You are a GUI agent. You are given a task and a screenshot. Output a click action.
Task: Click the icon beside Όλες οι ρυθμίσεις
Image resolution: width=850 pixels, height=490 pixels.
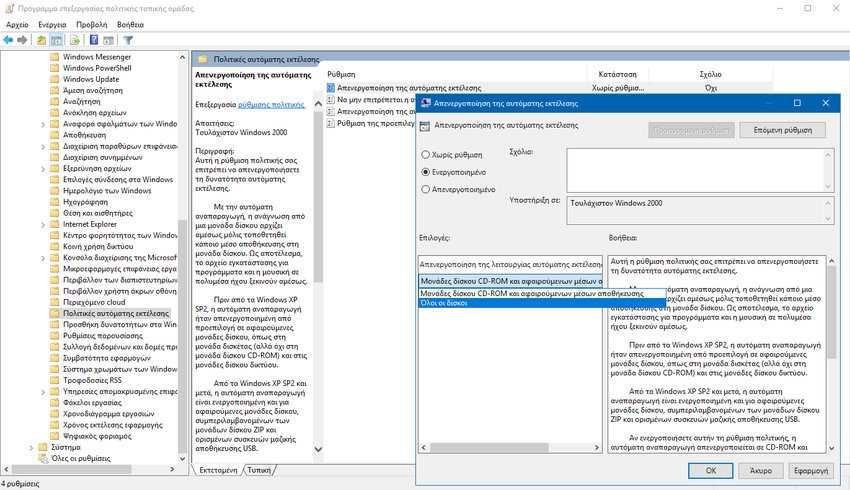(x=43, y=458)
